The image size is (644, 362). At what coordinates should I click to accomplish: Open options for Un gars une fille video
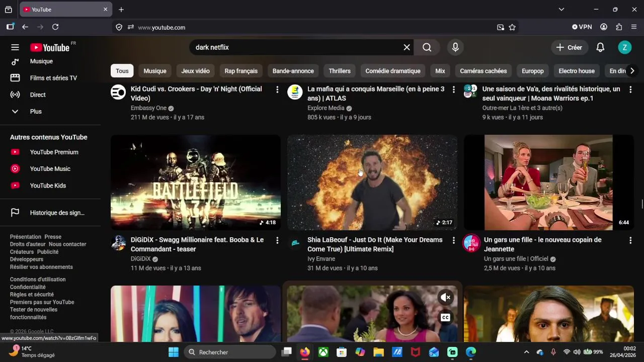click(x=630, y=240)
